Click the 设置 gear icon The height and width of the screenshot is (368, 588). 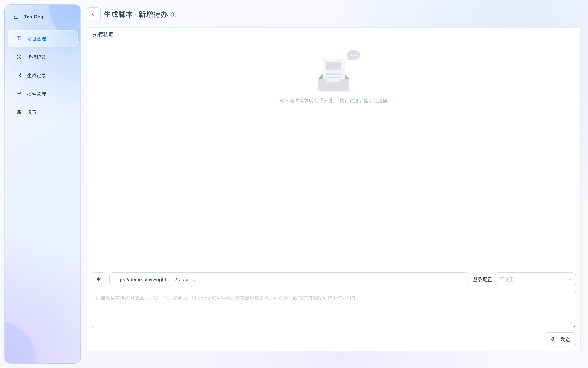click(x=19, y=112)
